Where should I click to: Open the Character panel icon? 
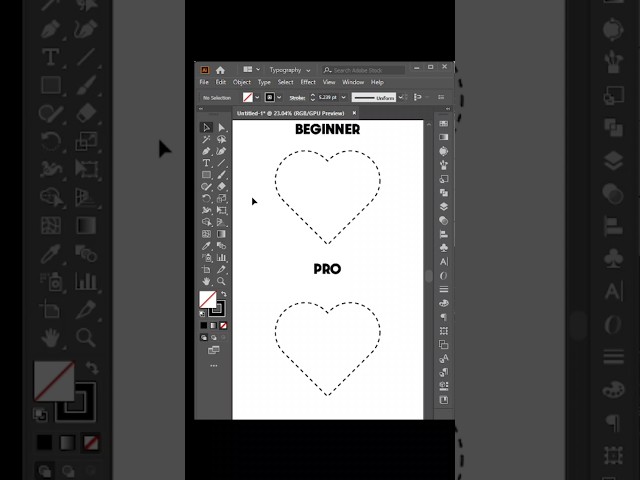click(444, 262)
